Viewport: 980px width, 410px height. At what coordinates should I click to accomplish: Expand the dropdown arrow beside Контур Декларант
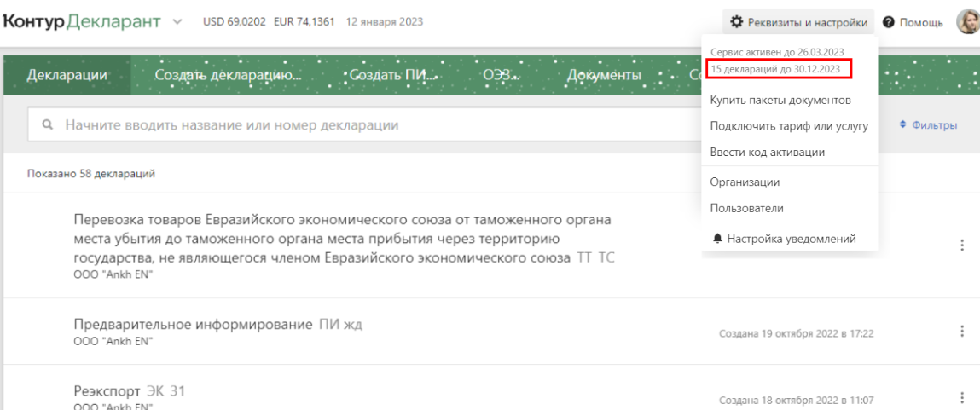click(177, 22)
